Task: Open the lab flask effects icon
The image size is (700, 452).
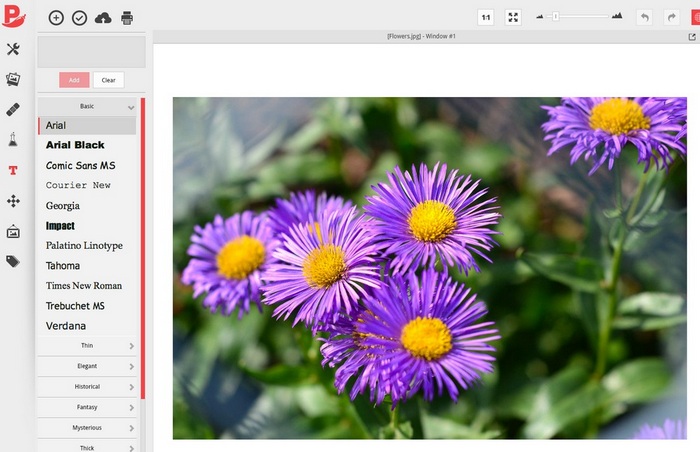Action: (x=13, y=140)
